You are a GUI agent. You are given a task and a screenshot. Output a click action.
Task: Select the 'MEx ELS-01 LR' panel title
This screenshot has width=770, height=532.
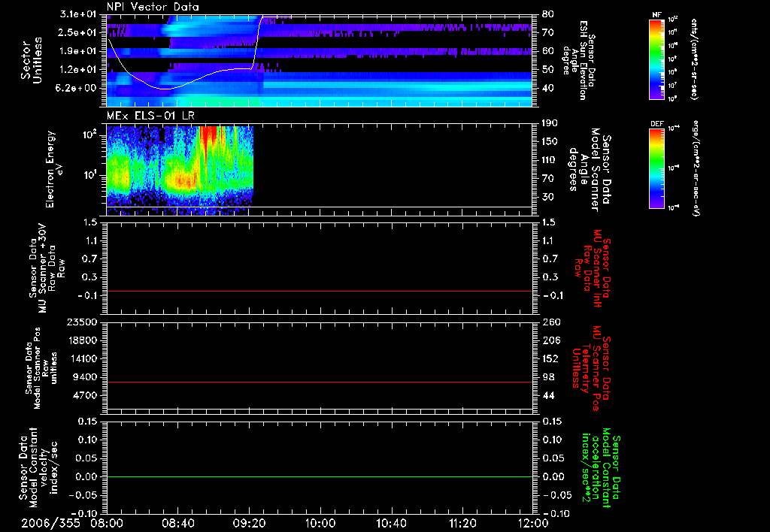150,116
